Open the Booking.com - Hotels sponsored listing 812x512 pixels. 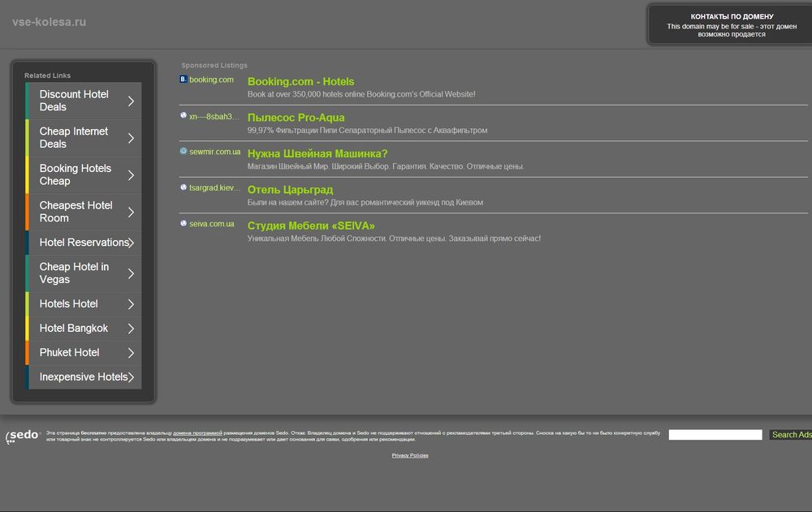[x=301, y=82]
